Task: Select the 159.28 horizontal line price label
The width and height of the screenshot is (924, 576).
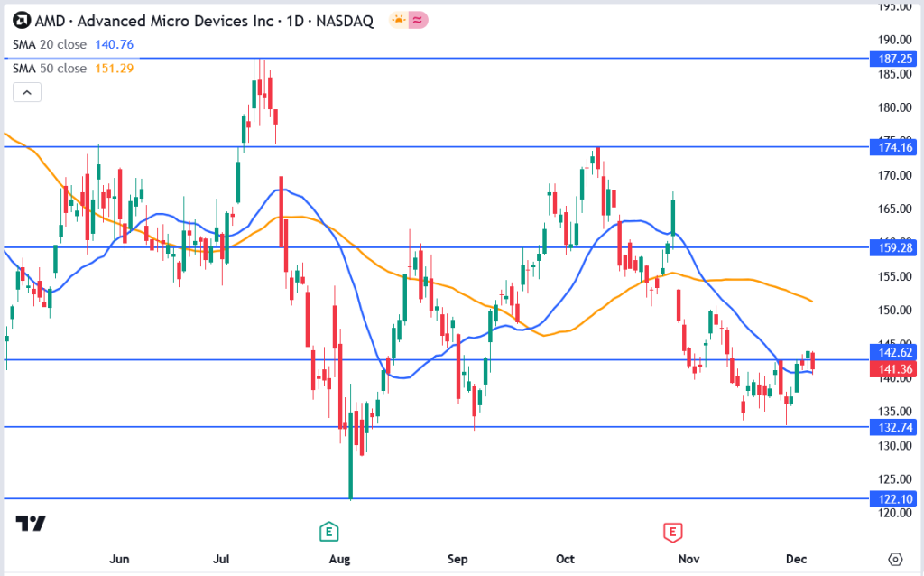Action: tap(892, 246)
